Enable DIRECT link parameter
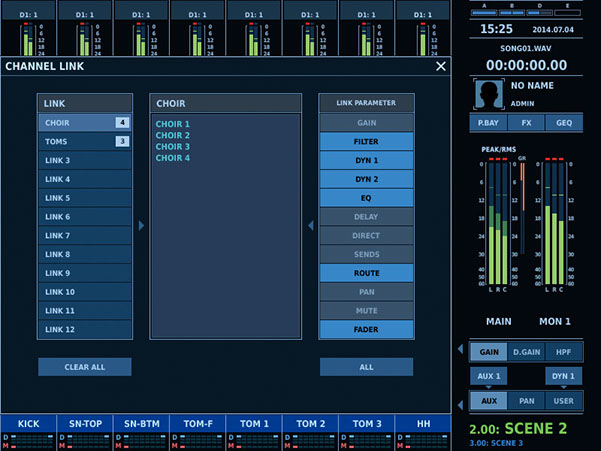The image size is (601, 451). click(366, 236)
